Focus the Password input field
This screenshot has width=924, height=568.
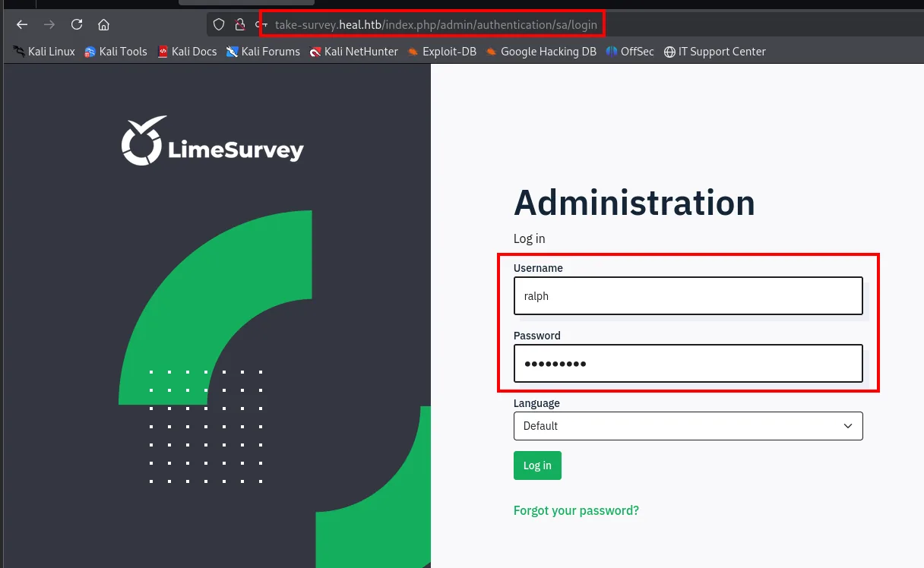(x=688, y=364)
